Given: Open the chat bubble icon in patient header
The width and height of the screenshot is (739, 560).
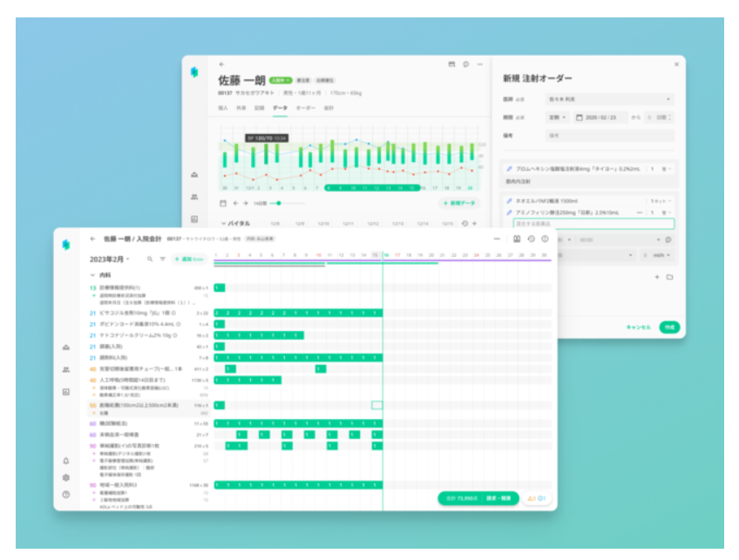Looking at the screenshot, I should pos(465,64).
